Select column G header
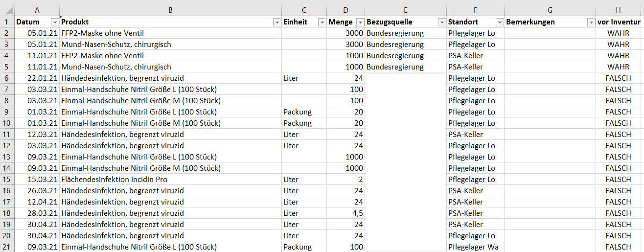Image resolution: width=644 pixels, height=252 pixels. [x=550, y=10]
